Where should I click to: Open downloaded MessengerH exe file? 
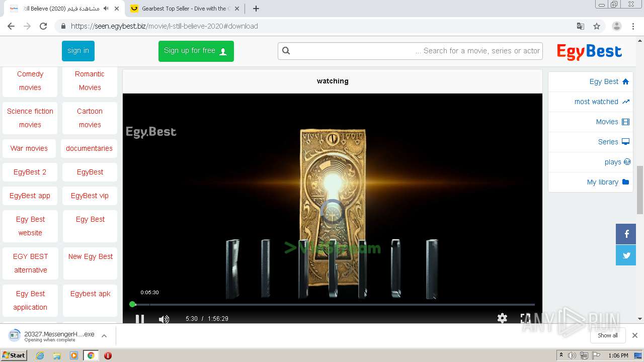(x=52, y=336)
